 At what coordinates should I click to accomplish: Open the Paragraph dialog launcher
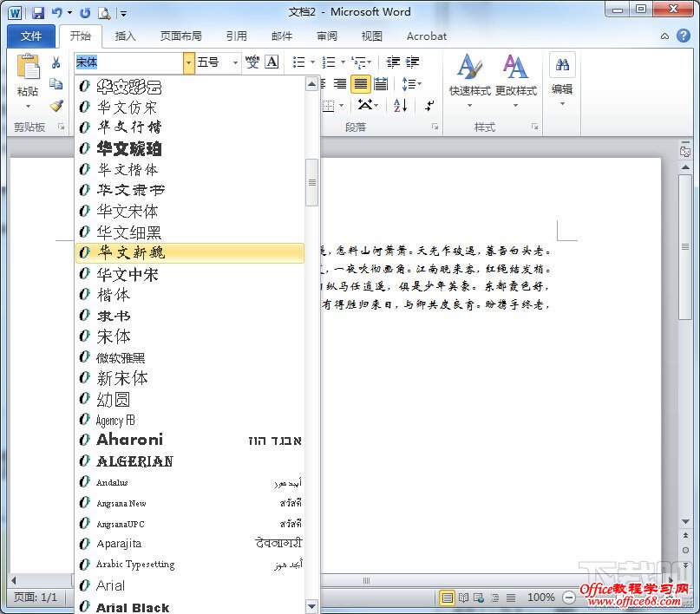click(x=435, y=127)
